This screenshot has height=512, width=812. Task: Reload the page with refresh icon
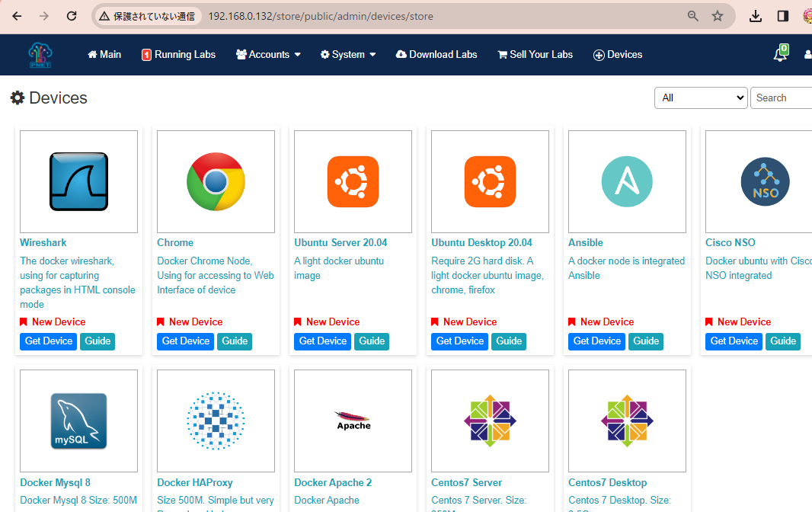point(72,16)
